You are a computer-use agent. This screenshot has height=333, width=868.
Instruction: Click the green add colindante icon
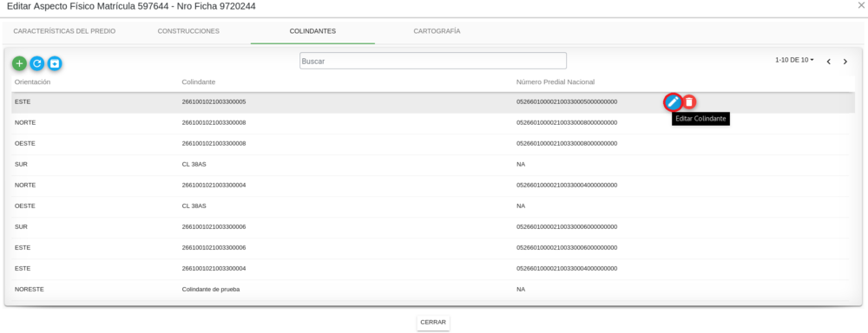click(19, 63)
